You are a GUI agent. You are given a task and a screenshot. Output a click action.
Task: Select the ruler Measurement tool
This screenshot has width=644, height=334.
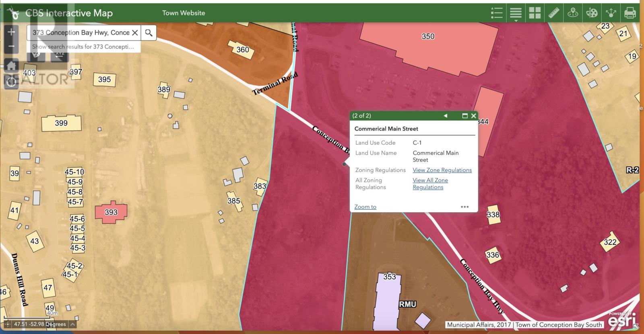pyautogui.click(x=554, y=13)
